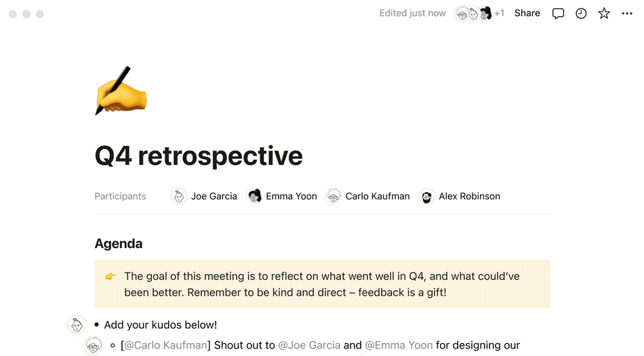Show the +1 additional viewers
Screen dimensions: 644x356
pyautogui.click(x=499, y=14)
